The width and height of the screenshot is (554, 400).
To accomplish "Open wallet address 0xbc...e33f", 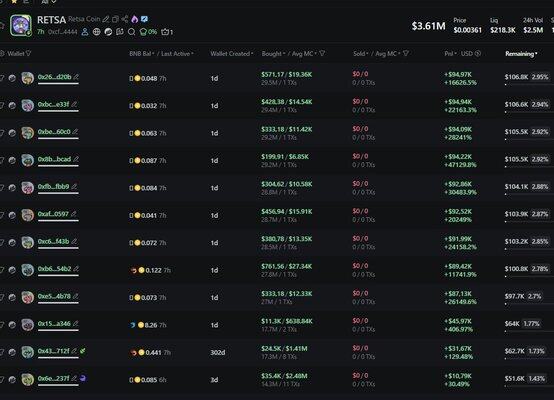I will point(53,104).
